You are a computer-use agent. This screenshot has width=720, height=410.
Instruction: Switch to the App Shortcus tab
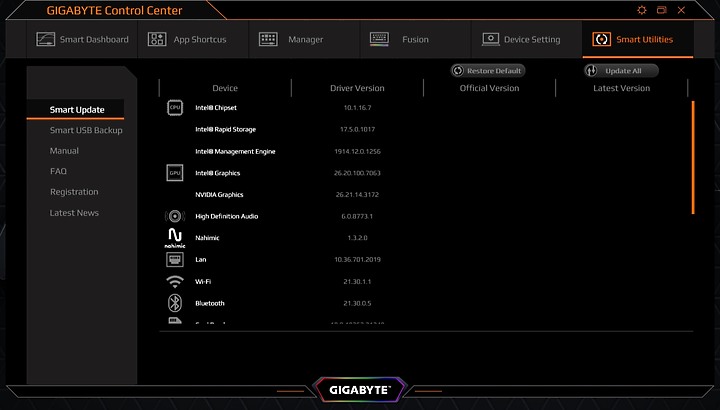pos(193,39)
